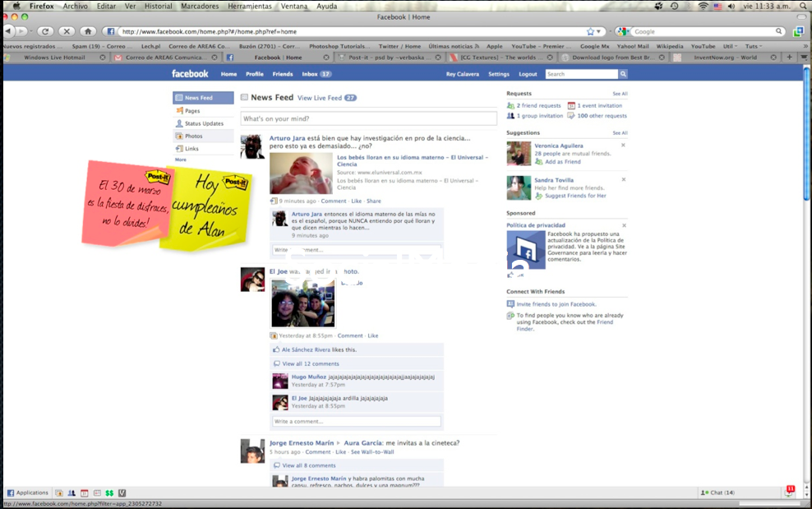Close the Facebook | Home tab
The image size is (812, 509).
point(326,58)
